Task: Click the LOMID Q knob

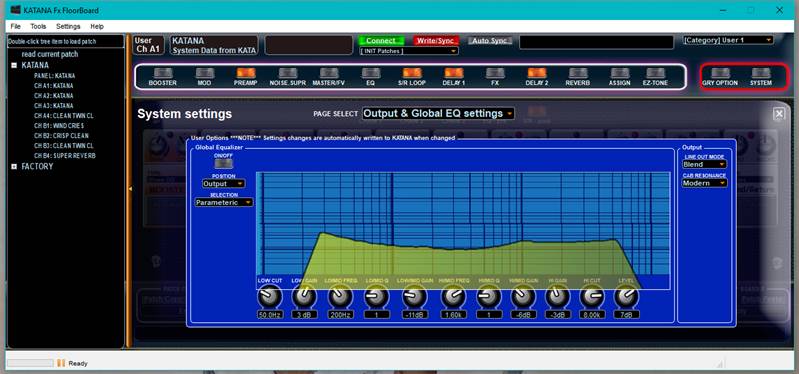Action: [x=377, y=297]
